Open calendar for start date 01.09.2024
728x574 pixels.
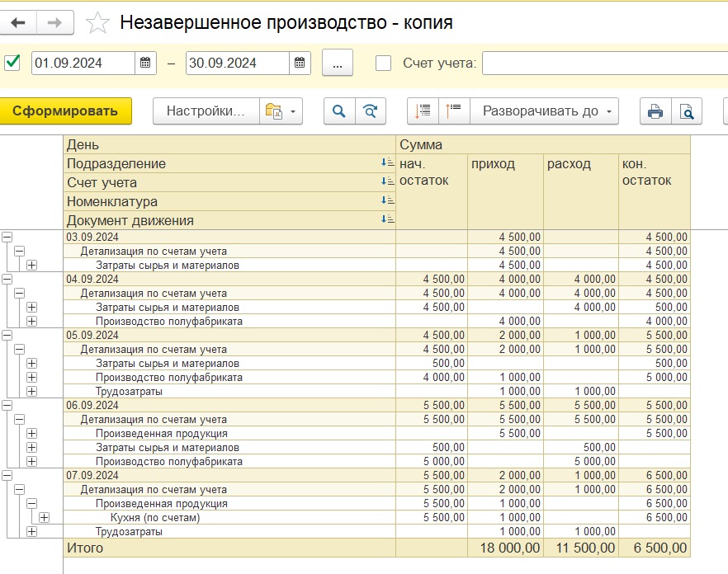(x=145, y=63)
